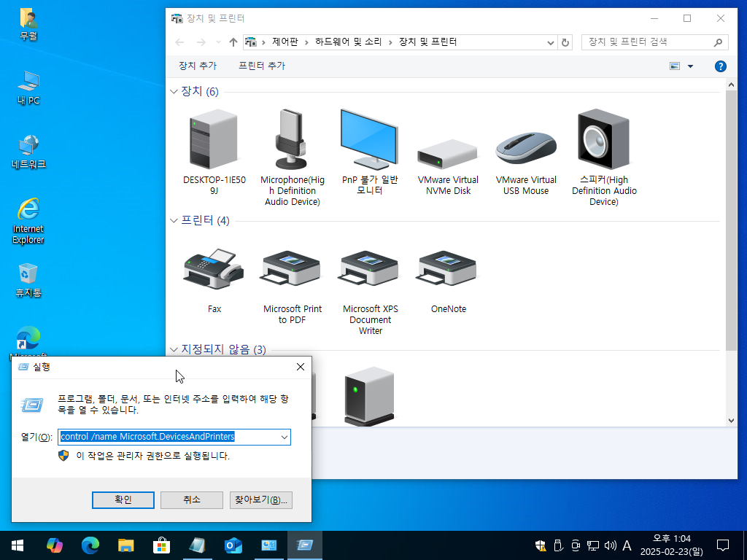Expand the arrow after 제어판 in breadcrumb

click(307, 42)
